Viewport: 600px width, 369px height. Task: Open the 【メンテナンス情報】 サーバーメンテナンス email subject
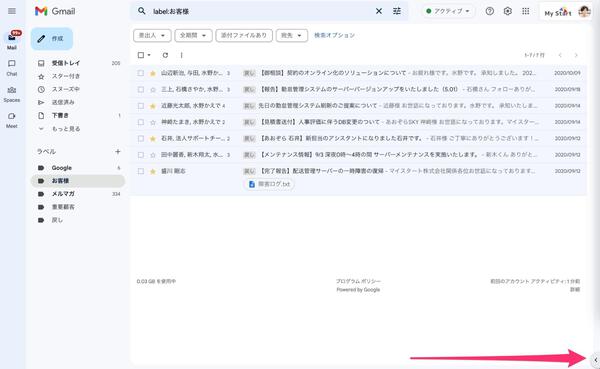click(x=369, y=155)
